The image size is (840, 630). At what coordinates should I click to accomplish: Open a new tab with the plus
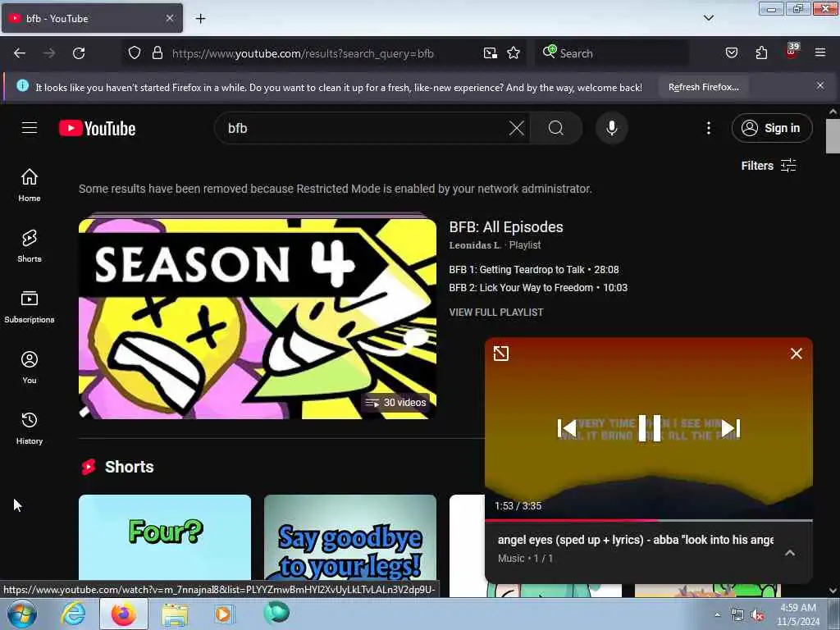[200, 19]
